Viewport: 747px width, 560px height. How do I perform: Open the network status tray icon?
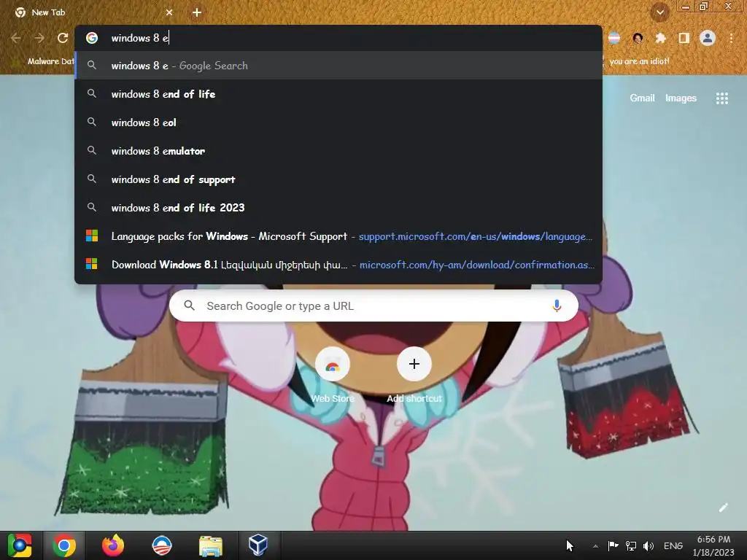631,545
